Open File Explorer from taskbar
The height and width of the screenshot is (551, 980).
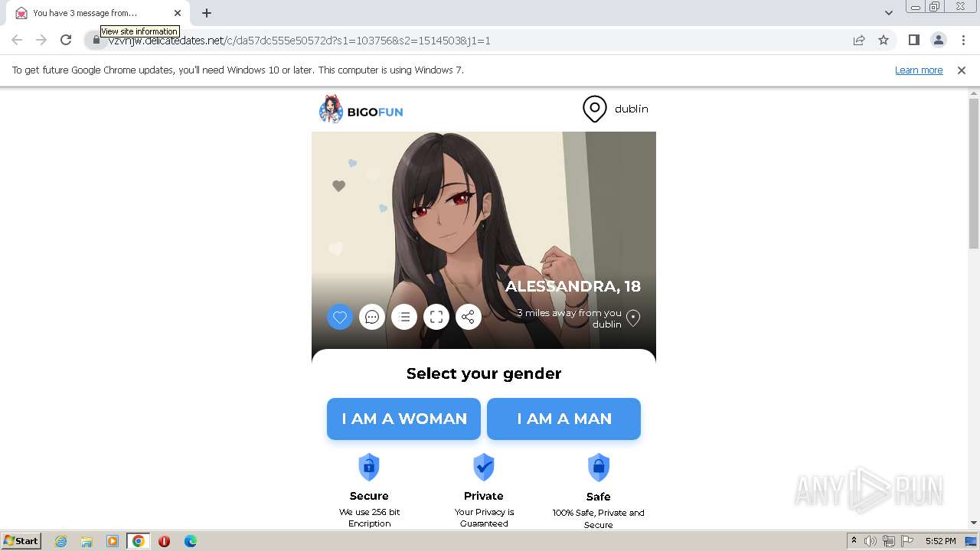pyautogui.click(x=87, y=541)
